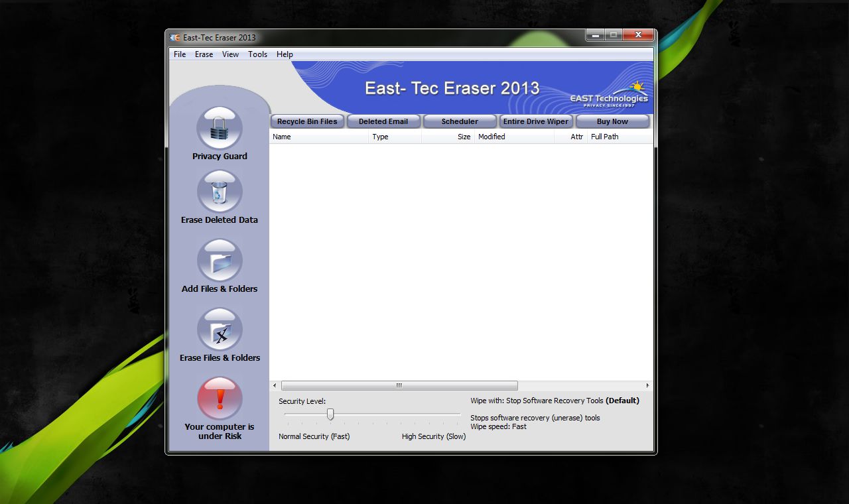Sort the list by Type column header

(x=395, y=137)
